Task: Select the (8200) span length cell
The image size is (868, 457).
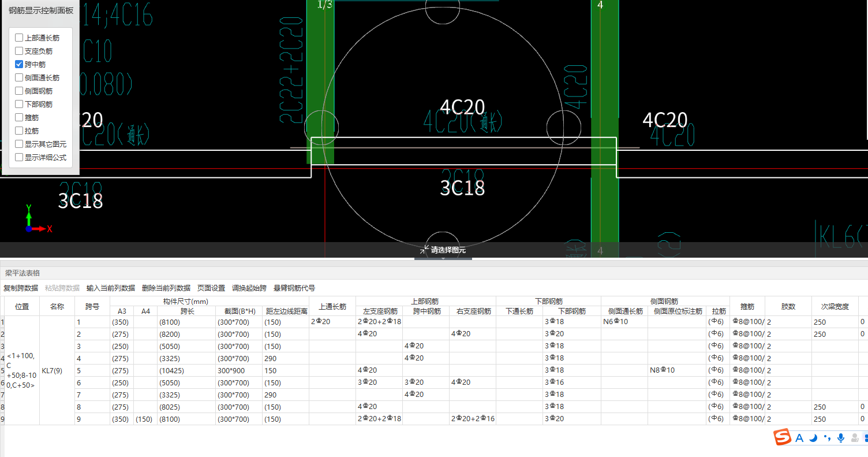Action: point(187,334)
